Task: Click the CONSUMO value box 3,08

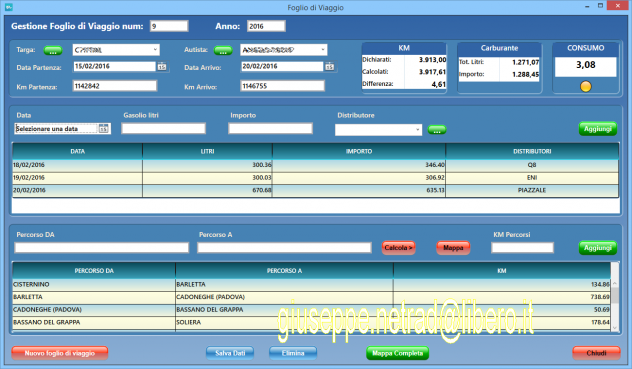Action: pos(586,67)
